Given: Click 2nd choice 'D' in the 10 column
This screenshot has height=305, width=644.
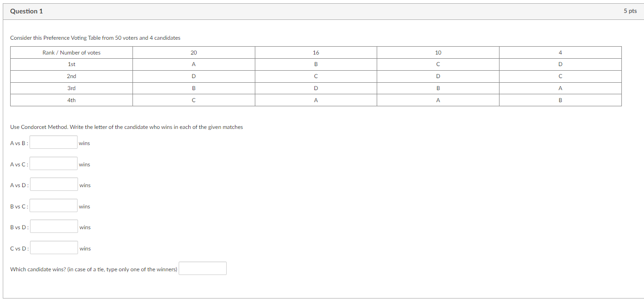Looking at the screenshot, I should [x=438, y=76].
